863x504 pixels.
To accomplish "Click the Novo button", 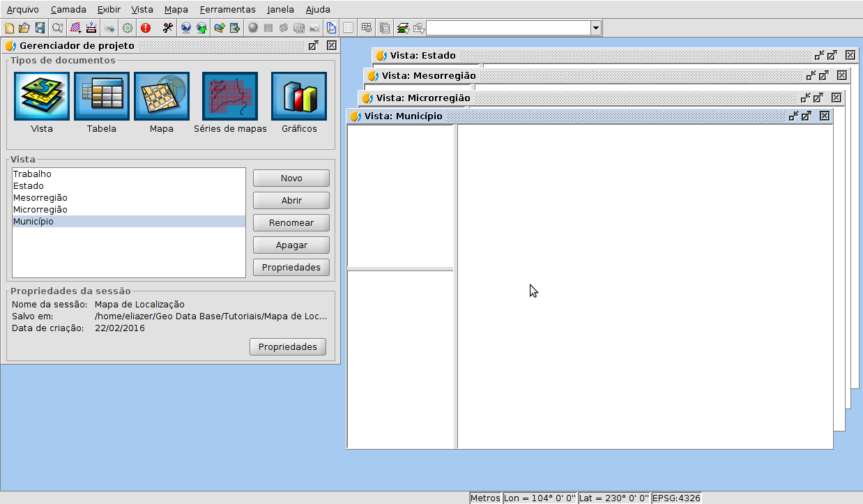I will (291, 178).
